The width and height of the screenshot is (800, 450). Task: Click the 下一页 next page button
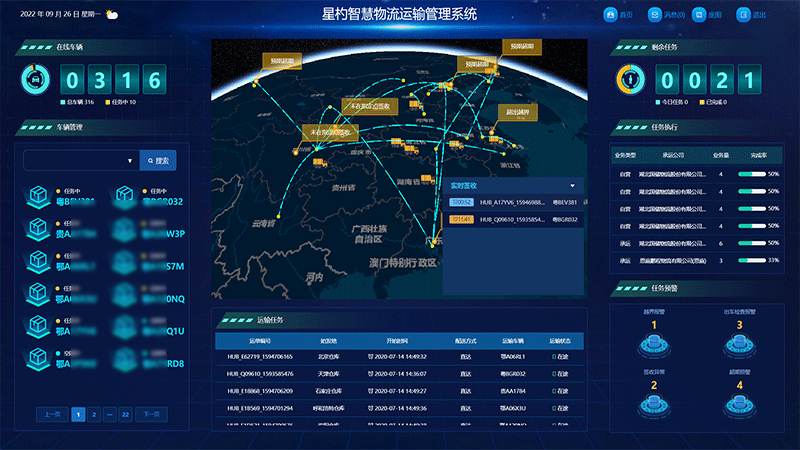(x=150, y=413)
